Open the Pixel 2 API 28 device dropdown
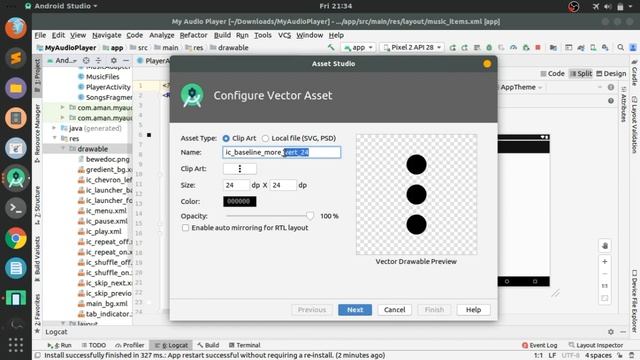 [x=412, y=48]
